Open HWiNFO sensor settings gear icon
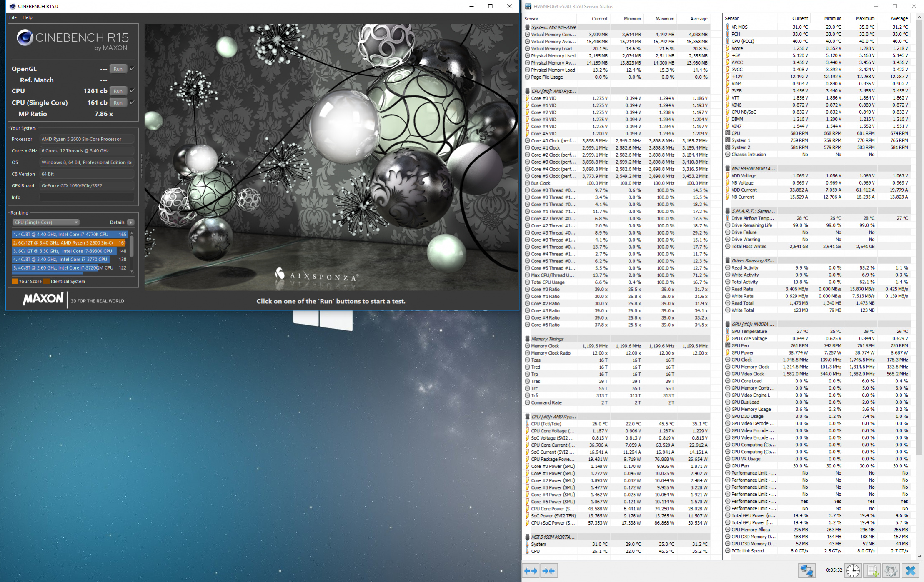The height and width of the screenshot is (582, 924). point(891,570)
